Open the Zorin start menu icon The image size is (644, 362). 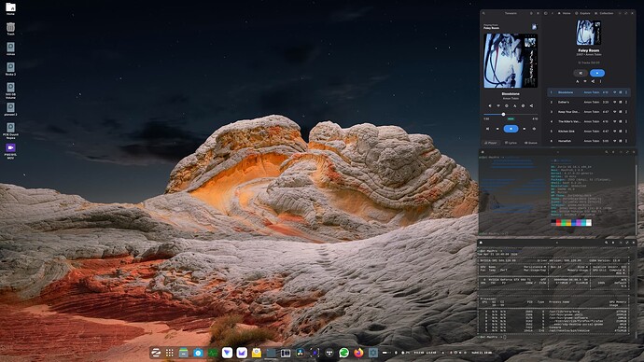coord(156,353)
